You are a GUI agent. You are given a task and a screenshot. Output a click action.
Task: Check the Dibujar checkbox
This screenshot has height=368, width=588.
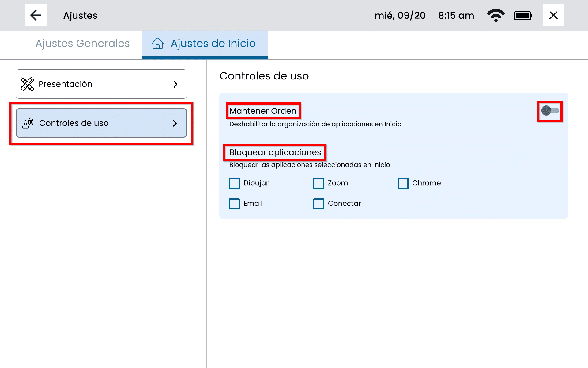(234, 183)
